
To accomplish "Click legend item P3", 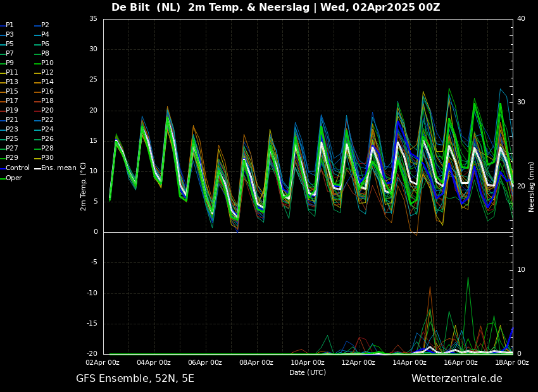I will tap(7, 35).
